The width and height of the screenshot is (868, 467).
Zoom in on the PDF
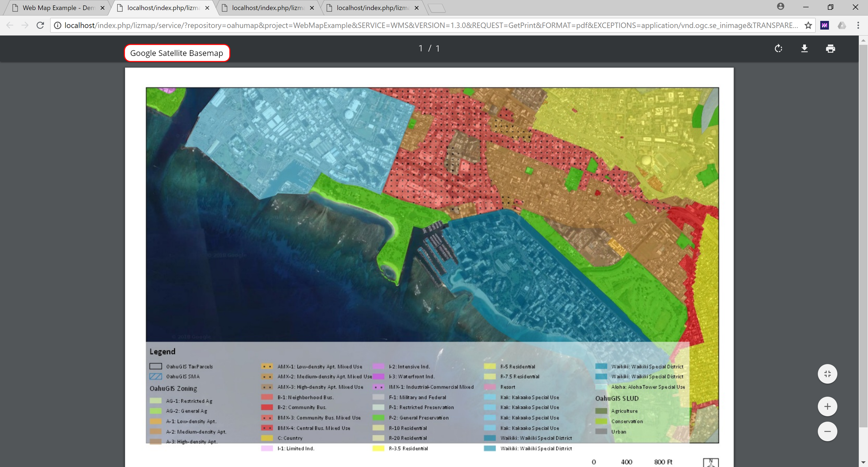coord(827,407)
